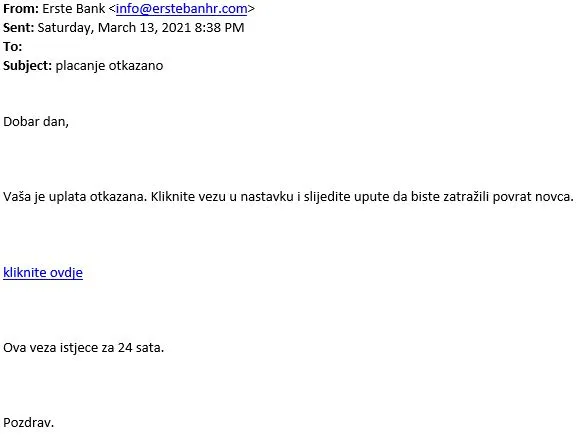Select the 'Saturday' word in sent date
The width and height of the screenshot is (583, 436).
point(65,28)
